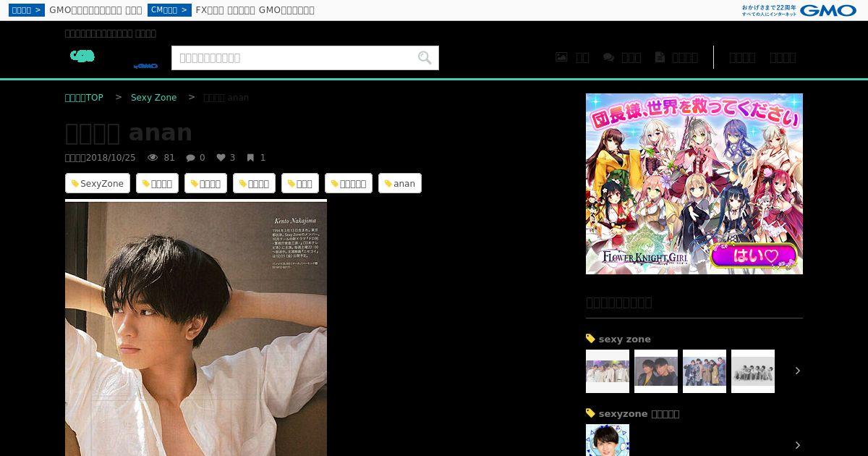This screenshot has width=868, height=456.
Task: Open the document page nav icon
Action: pos(660,57)
